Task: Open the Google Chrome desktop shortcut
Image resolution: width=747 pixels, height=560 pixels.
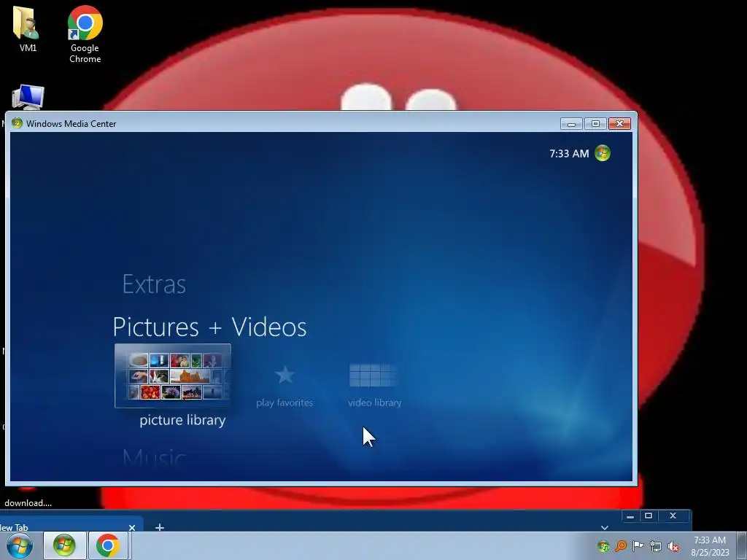Action: (x=85, y=34)
